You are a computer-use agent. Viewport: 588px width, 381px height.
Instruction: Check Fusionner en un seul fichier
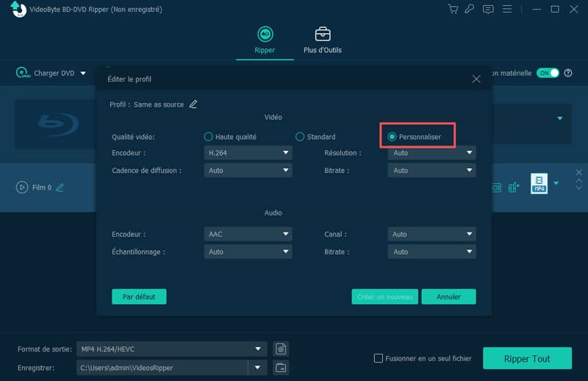[379, 358]
